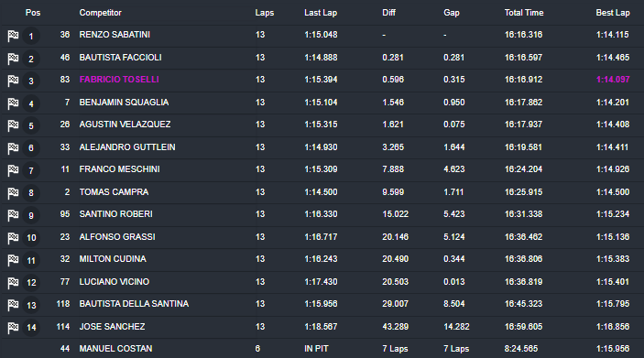This screenshot has height=358, width=644.
Task: Click the Last Lap column header
Action: tap(321, 13)
